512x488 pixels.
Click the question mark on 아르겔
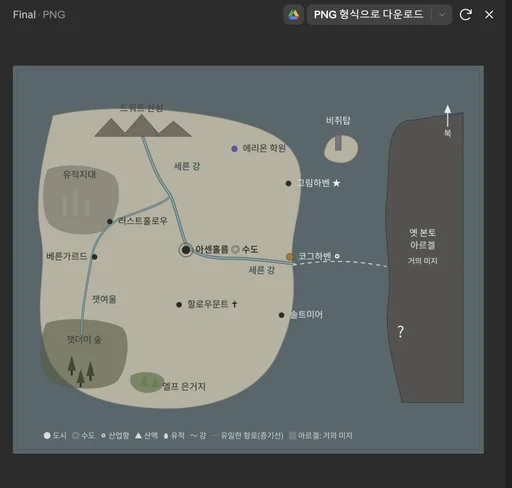[400, 331]
